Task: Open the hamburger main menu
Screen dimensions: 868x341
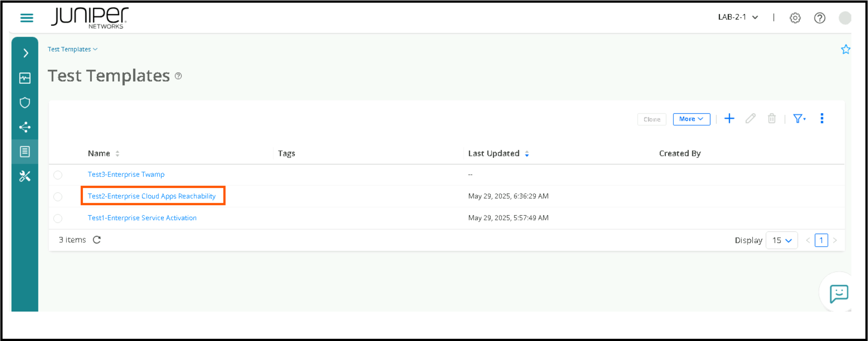Action: tap(27, 18)
